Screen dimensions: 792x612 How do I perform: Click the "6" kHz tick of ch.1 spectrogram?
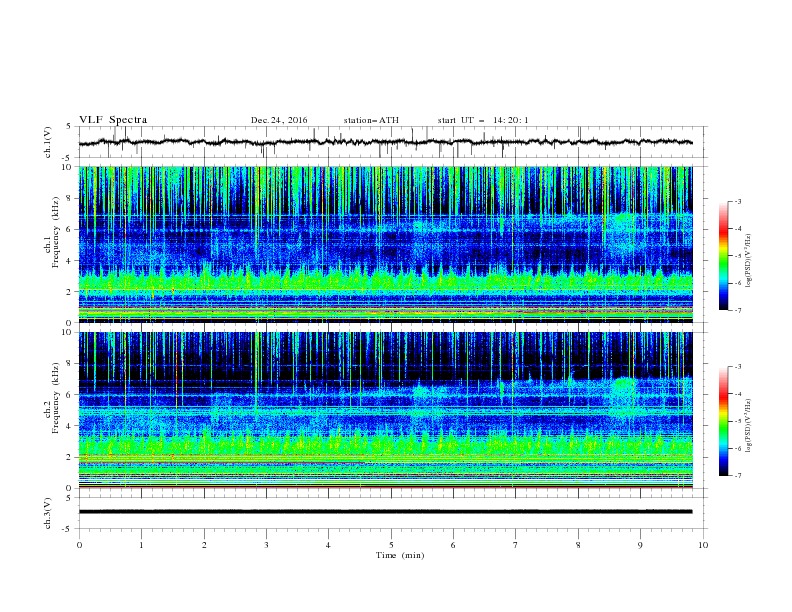click(x=69, y=229)
